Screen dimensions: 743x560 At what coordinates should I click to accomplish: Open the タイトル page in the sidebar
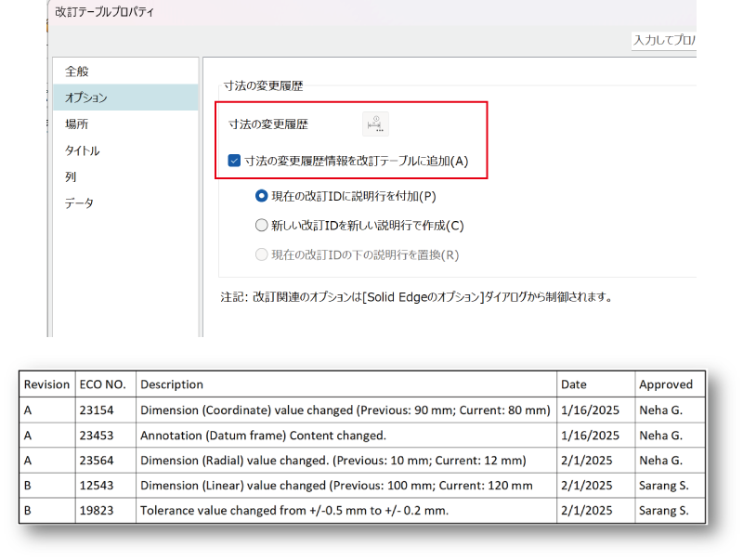[82, 150]
